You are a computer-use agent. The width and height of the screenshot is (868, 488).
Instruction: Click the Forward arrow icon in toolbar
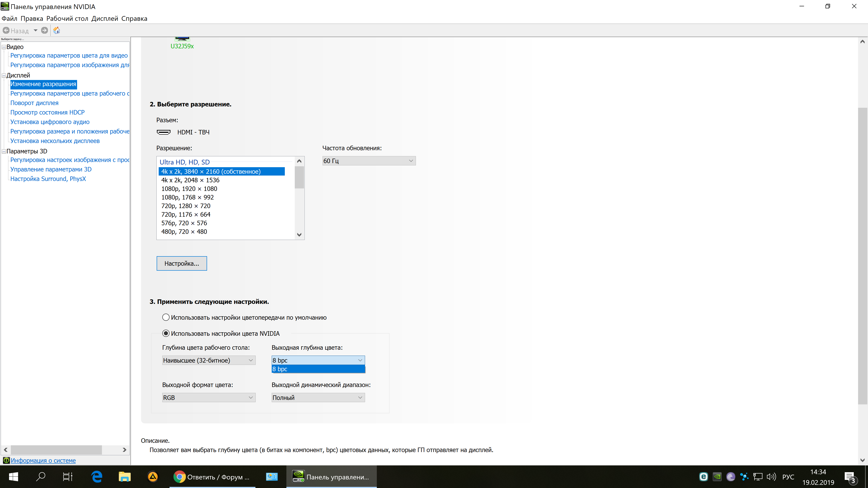(45, 31)
